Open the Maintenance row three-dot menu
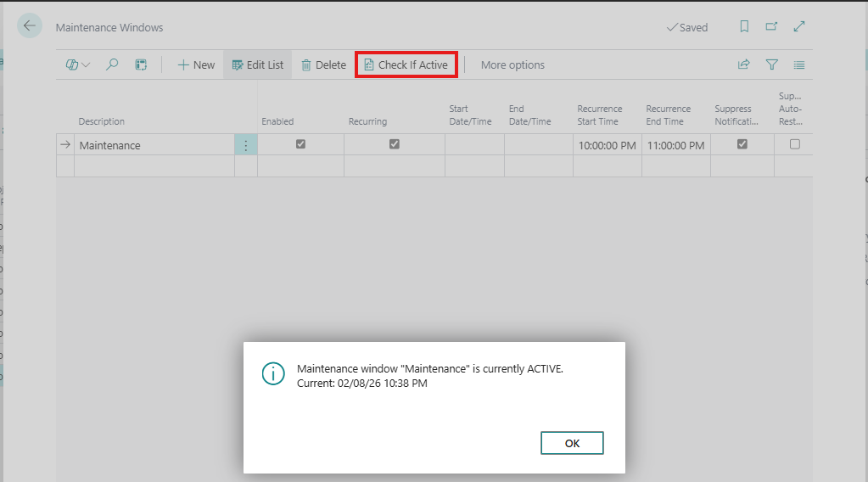The image size is (868, 482). (245, 145)
